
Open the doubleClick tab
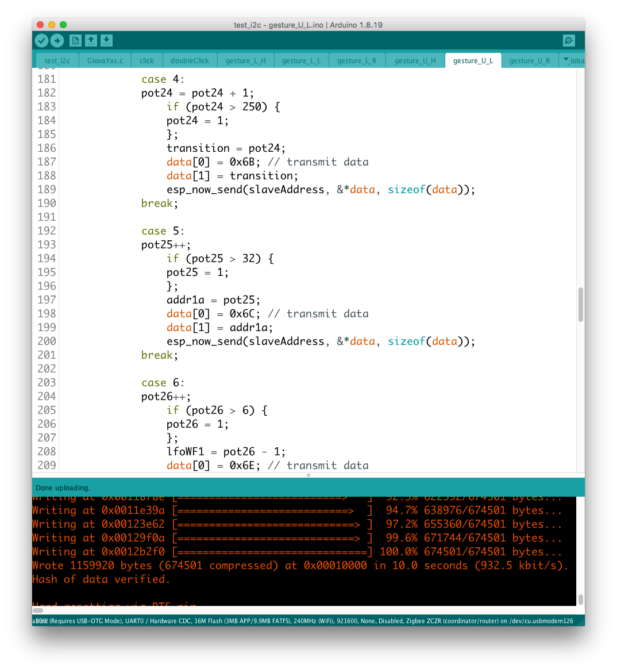click(190, 61)
